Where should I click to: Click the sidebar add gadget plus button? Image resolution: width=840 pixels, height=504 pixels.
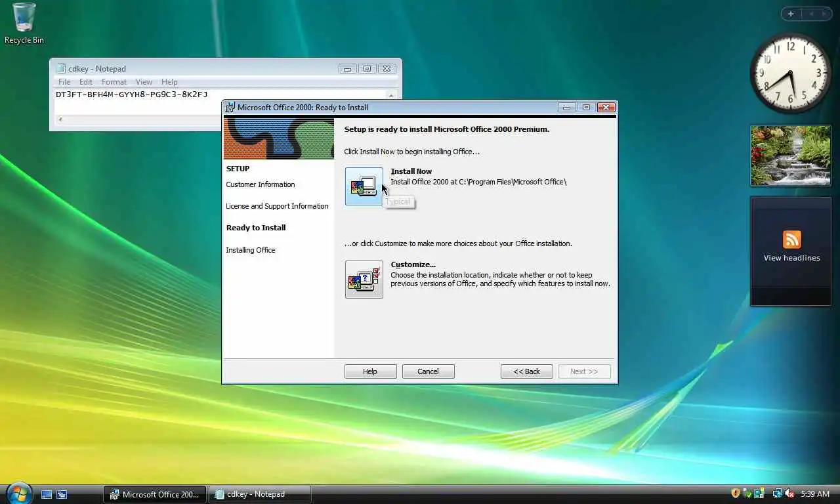[791, 14]
